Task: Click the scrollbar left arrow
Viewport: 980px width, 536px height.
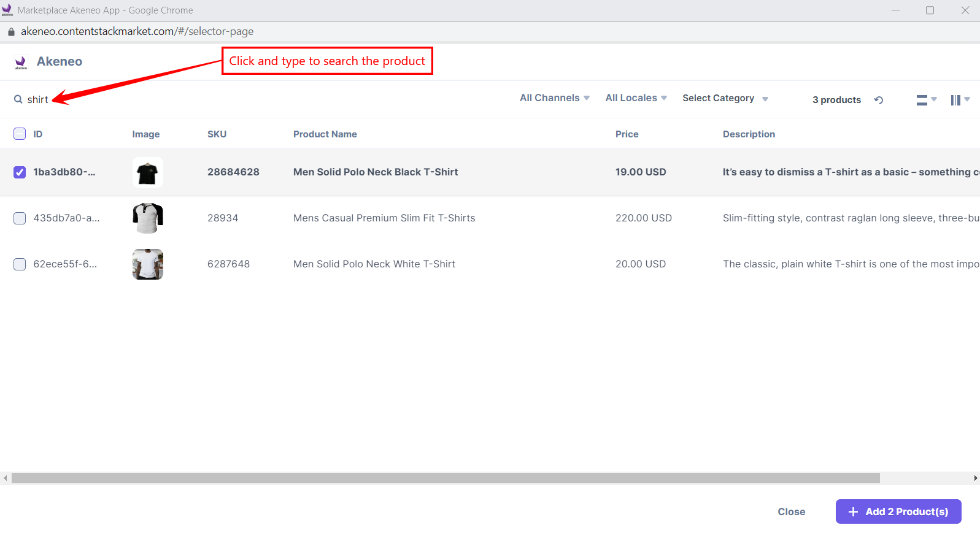Action: click(x=5, y=478)
